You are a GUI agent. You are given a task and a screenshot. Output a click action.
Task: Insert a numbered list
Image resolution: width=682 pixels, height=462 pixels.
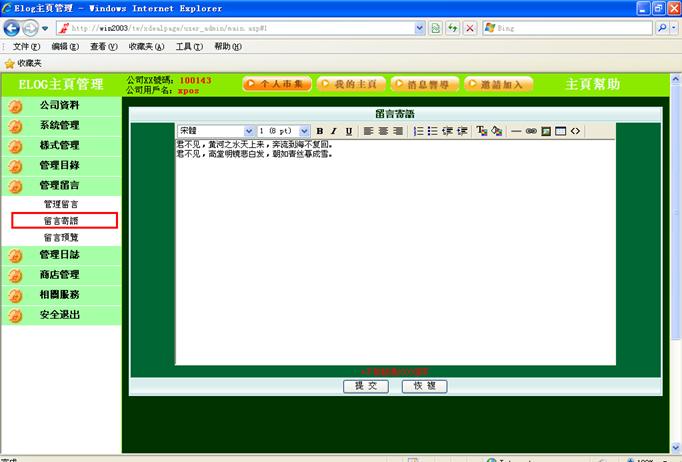(418, 131)
